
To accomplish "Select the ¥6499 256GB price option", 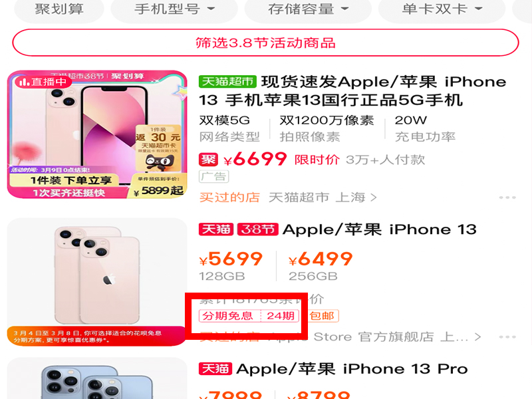I will [321, 267].
